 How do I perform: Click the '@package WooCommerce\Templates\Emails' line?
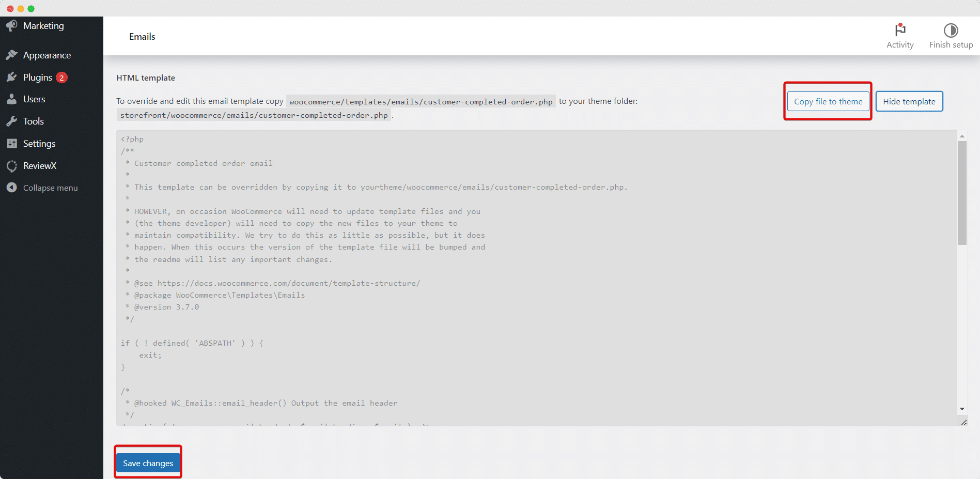[215, 295]
